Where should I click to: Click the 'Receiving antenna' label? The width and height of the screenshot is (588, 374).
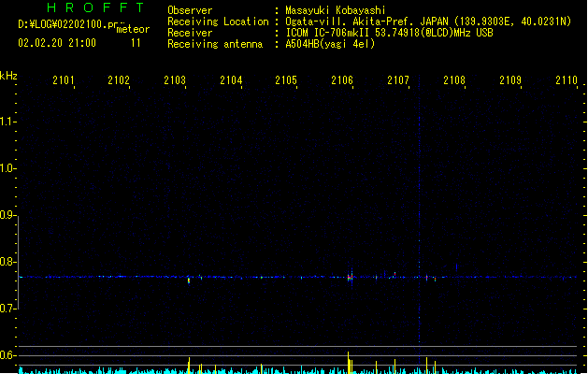tap(215, 44)
